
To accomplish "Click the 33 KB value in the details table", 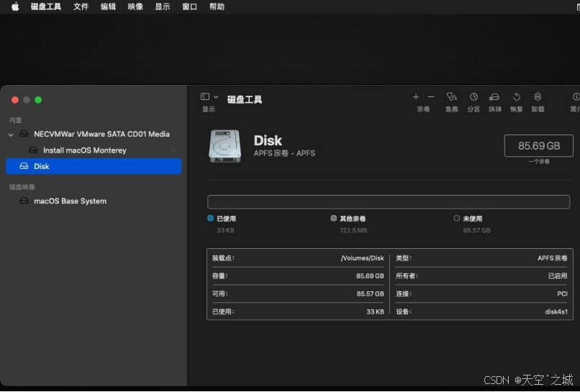I will click(x=375, y=311).
